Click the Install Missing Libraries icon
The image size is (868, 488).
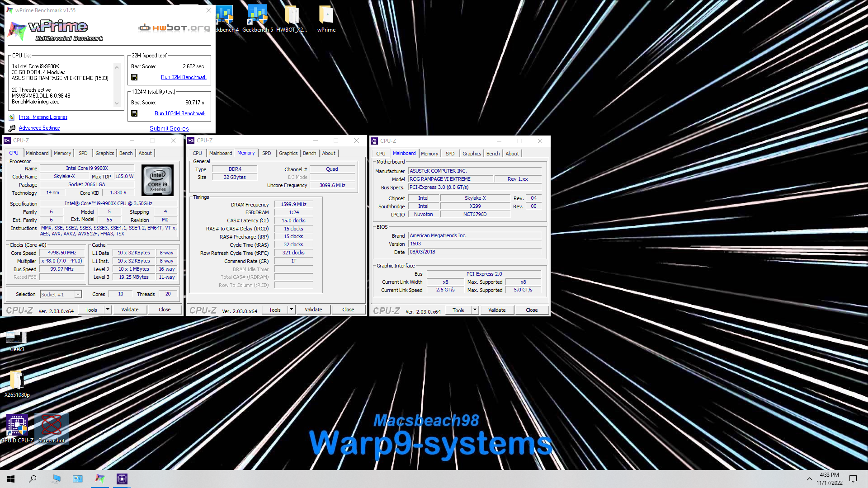point(12,117)
